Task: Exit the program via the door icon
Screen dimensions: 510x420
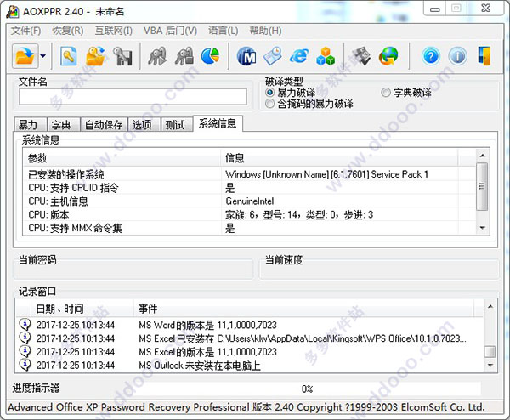Action: point(484,56)
